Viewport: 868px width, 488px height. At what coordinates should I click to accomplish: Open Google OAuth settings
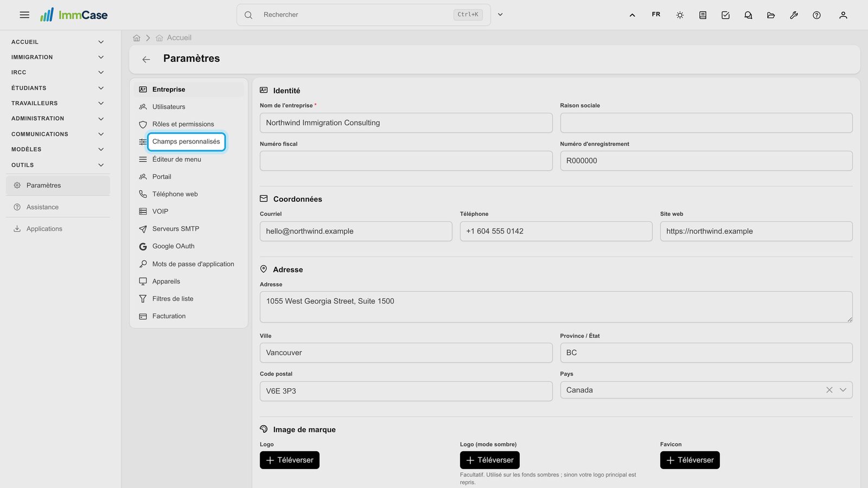point(189,246)
